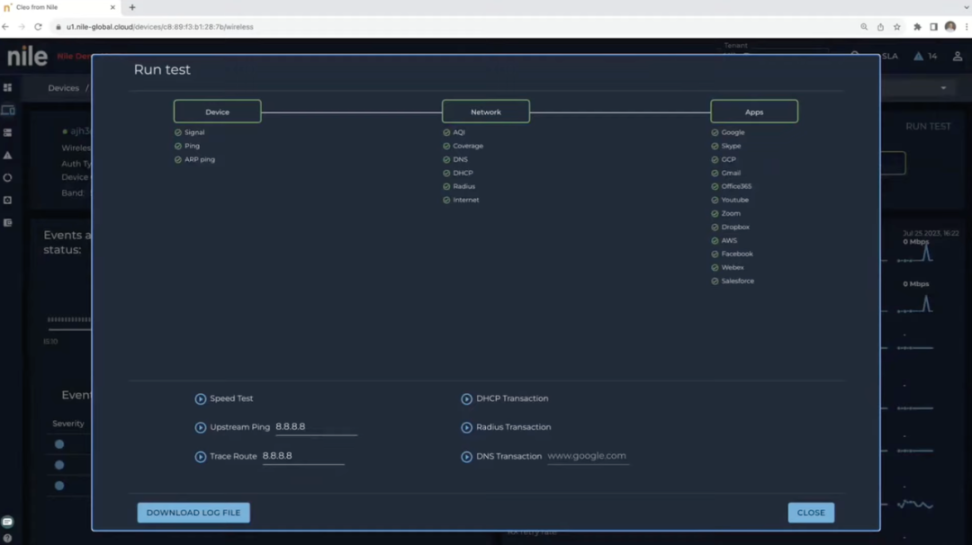This screenshot has height=545, width=972.
Task: Click the Download Log File button
Action: point(193,513)
